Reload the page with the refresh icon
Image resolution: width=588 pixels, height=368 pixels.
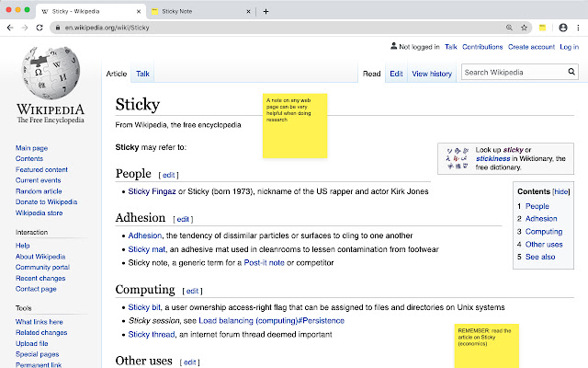[40, 28]
